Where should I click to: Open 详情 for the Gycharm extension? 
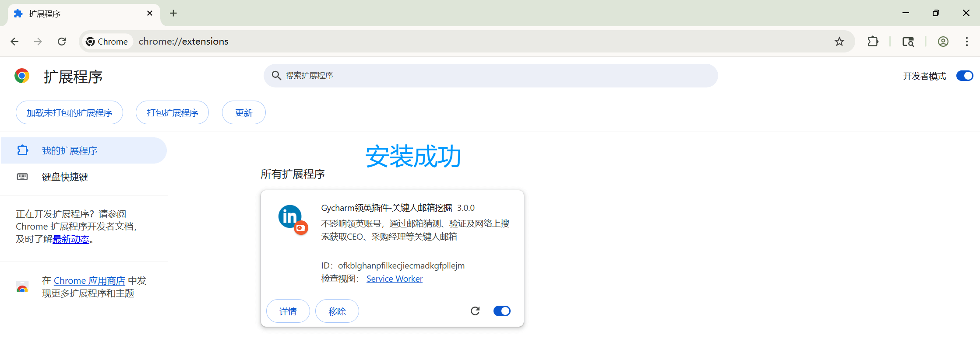(288, 311)
